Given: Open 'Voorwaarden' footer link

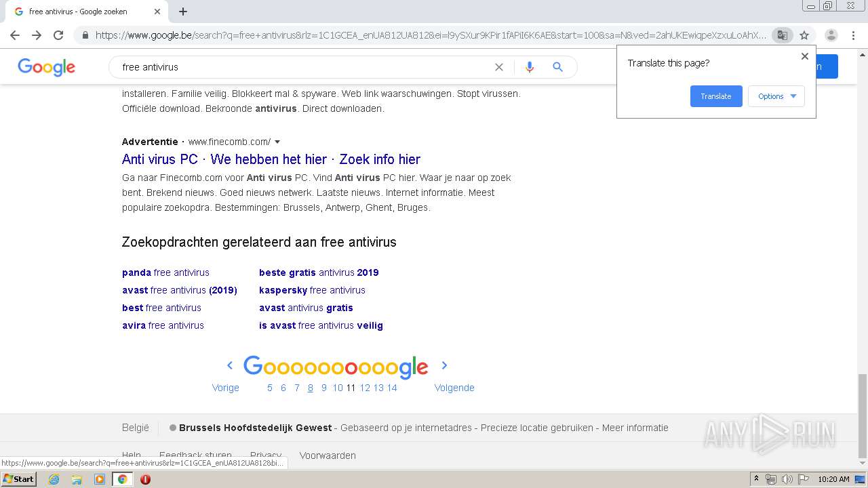Looking at the screenshot, I should [328, 455].
